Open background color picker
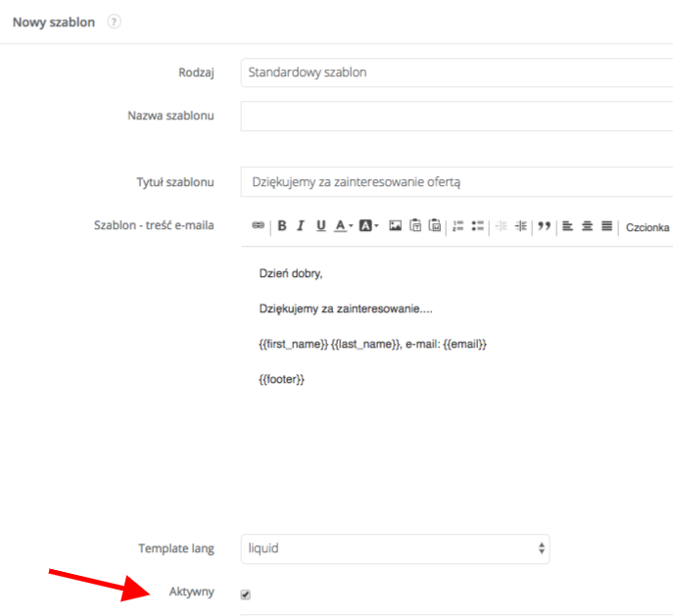 coord(368,225)
